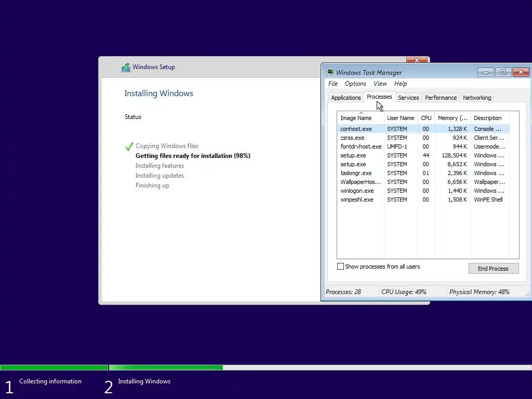
Task: Click the Collecting information progress bar
Action: pyautogui.click(x=54, y=367)
